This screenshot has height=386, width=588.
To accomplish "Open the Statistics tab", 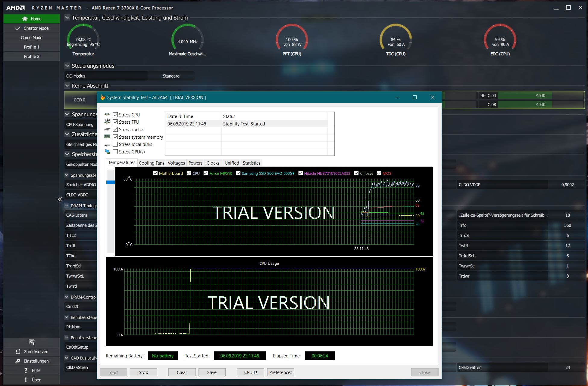I will (251, 163).
